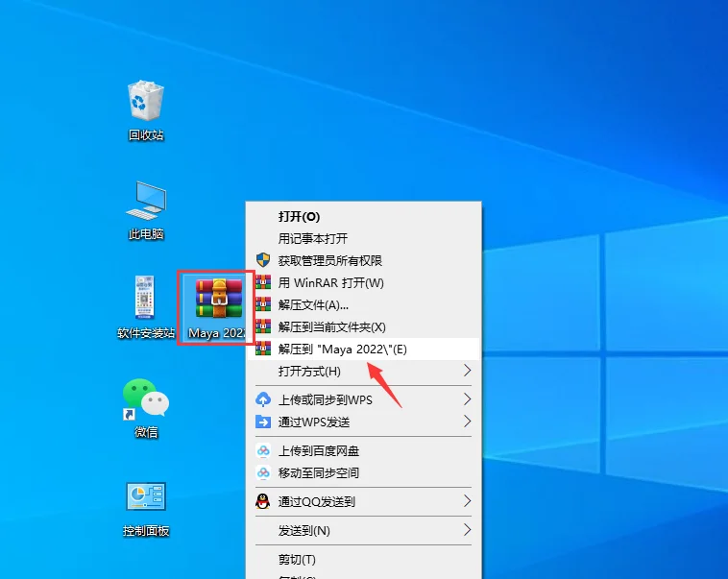Choose 移动至同步空间 menu entry
728x579 pixels.
pyautogui.click(x=363, y=472)
